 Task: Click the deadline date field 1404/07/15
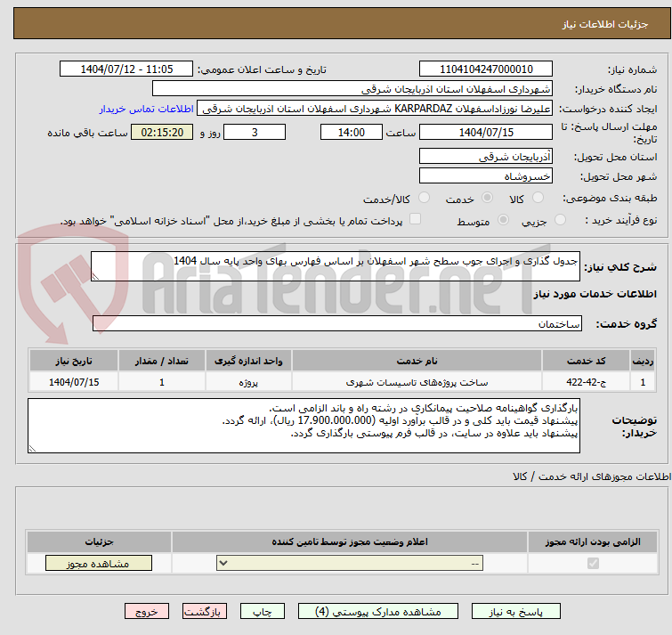(486, 132)
